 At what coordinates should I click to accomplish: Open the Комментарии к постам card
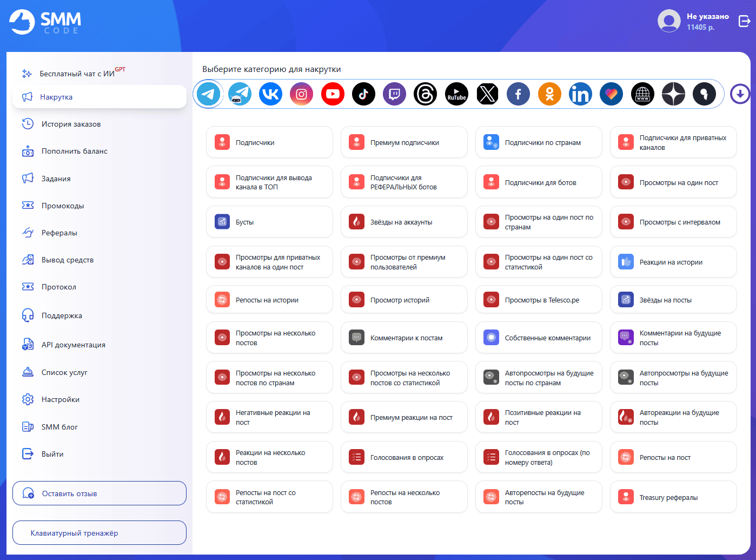[x=404, y=338]
